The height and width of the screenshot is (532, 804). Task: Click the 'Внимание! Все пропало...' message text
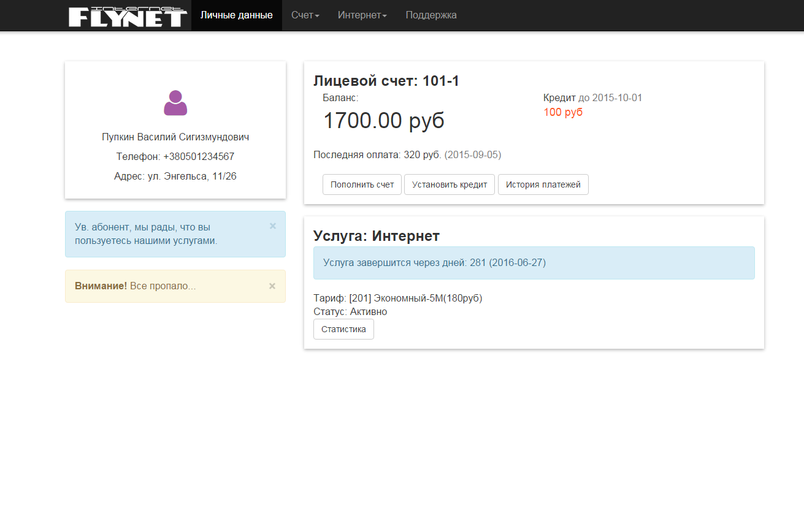tap(136, 286)
